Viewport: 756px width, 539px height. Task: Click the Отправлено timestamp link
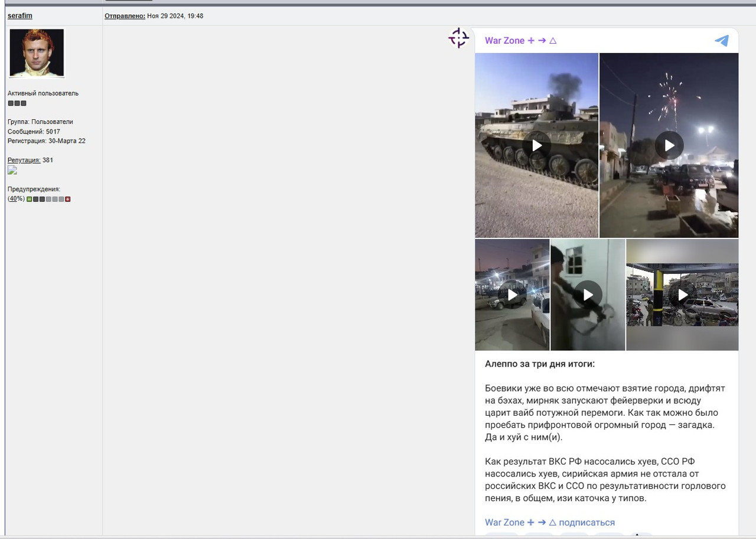pyautogui.click(x=123, y=16)
